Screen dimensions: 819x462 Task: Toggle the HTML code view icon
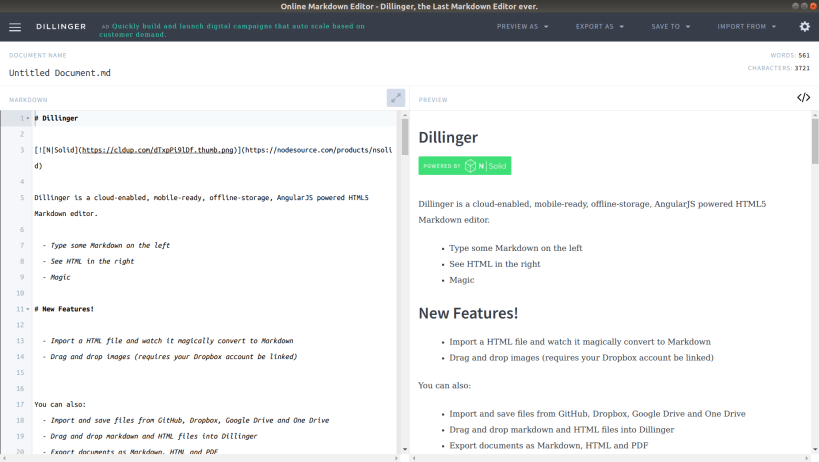pyautogui.click(x=803, y=98)
